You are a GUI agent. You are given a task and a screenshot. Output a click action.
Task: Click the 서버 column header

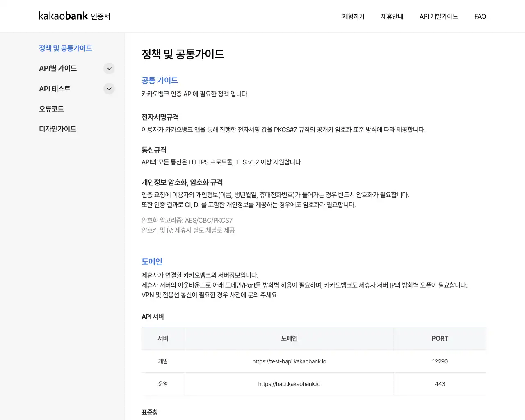click(163, 338)
